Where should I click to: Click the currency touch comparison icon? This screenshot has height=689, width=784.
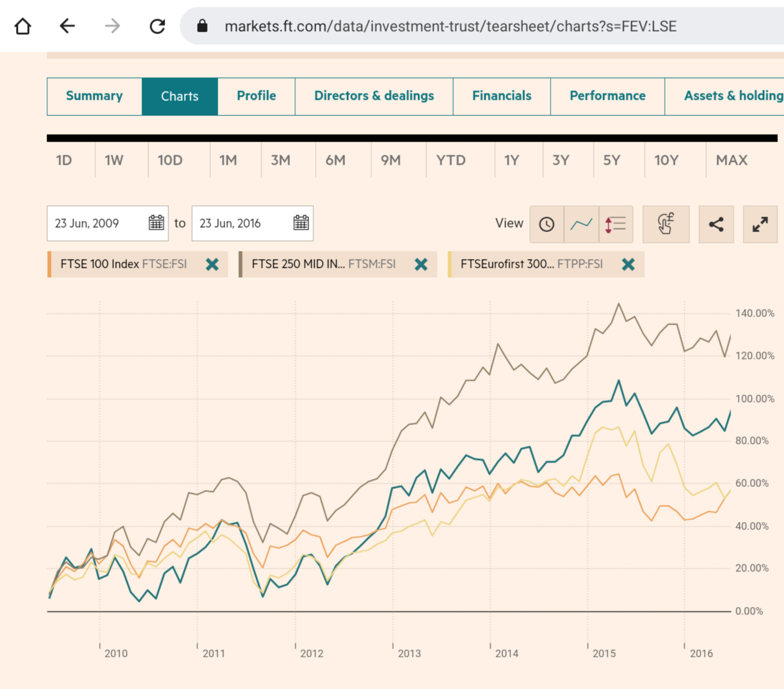pyautogui.click(x=665, y=224)
